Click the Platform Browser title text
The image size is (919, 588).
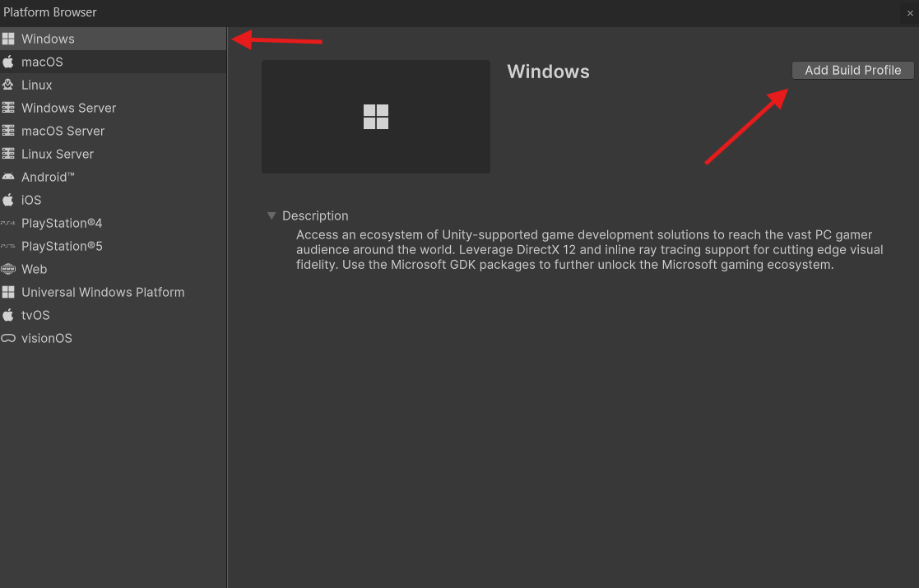coord(50,12)
